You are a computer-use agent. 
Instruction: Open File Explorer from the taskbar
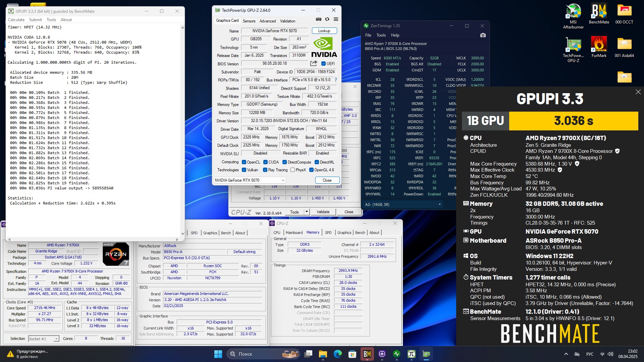click(323, 354)
